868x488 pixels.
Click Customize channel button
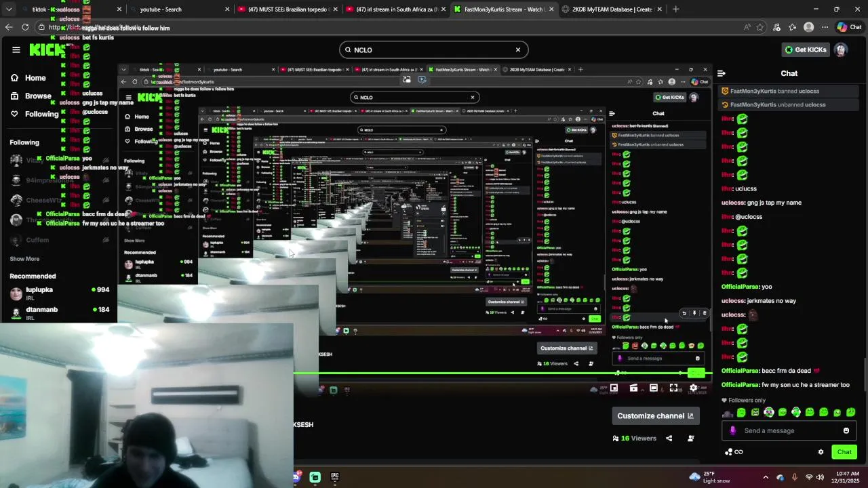coord(655,416)
